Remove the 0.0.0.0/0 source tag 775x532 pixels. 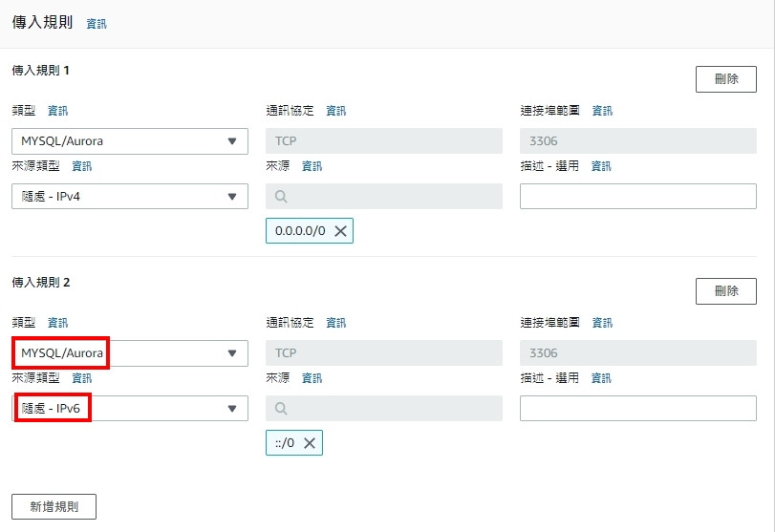(x=340, y=231)
